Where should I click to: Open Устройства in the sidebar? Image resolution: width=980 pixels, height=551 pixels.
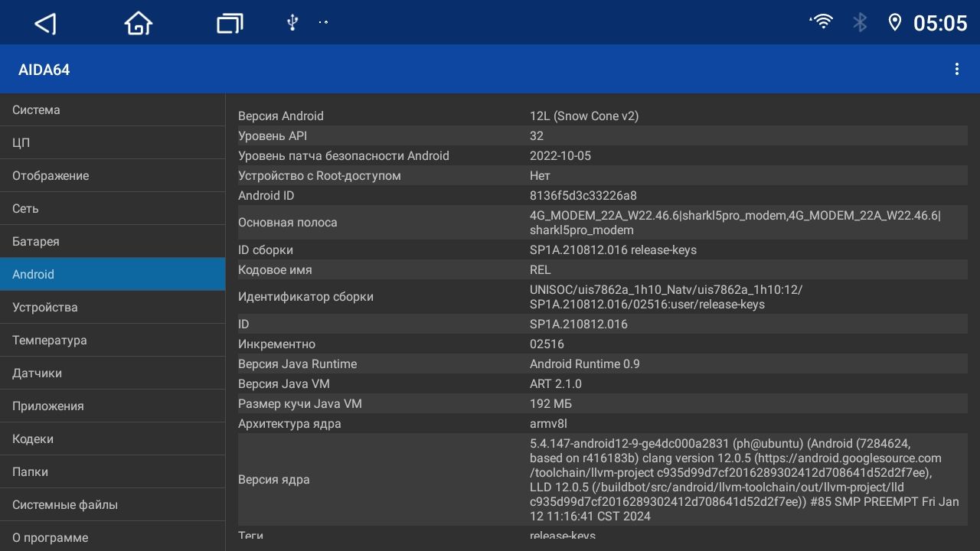(113, 307)
